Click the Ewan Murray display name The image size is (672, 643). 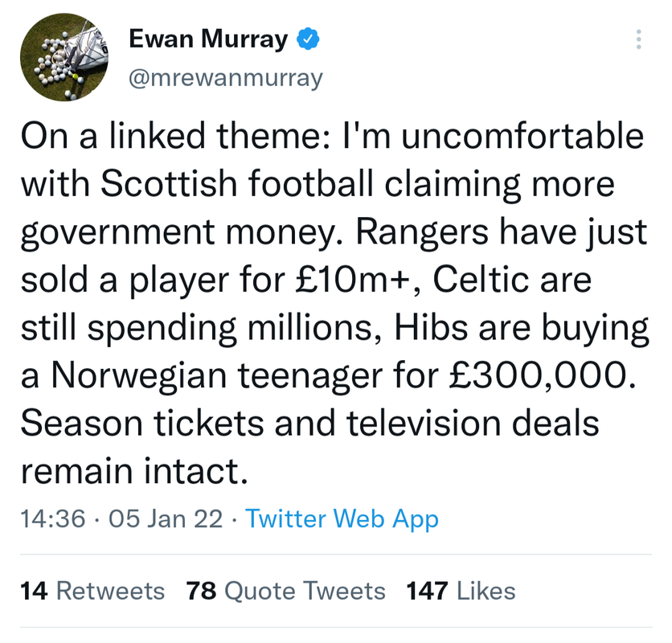(x=207, y=39)
